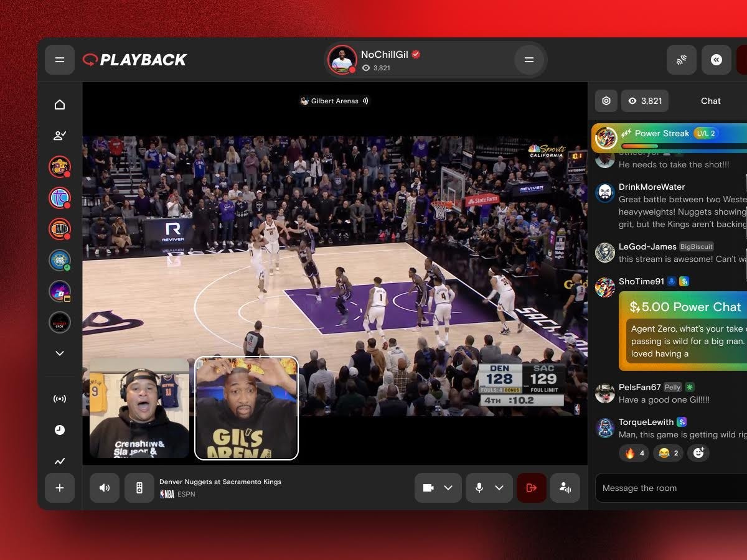Open the live broadcast icon in sidebar

tap(60, 399)
